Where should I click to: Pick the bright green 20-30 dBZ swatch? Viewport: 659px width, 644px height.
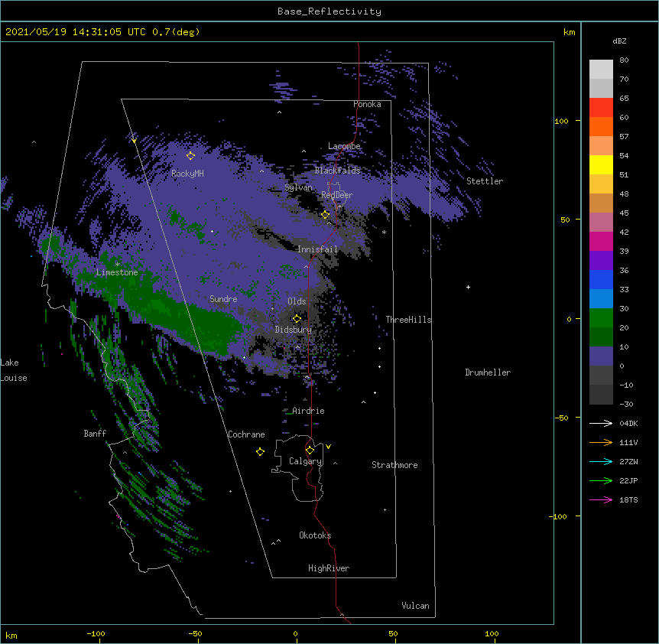601,318
